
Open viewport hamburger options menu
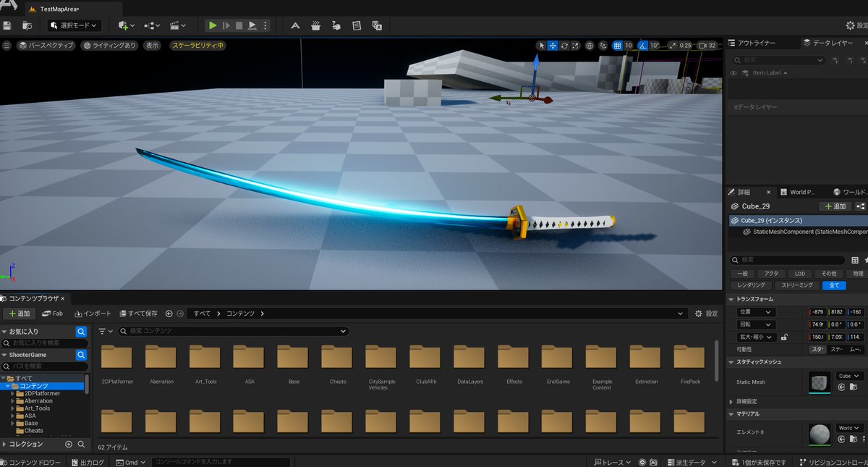(7, 45)
